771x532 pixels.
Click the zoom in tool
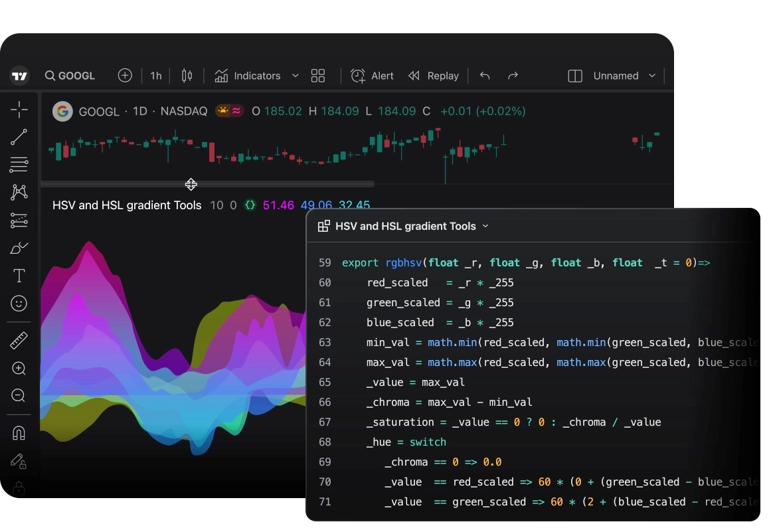coord(19,369)
